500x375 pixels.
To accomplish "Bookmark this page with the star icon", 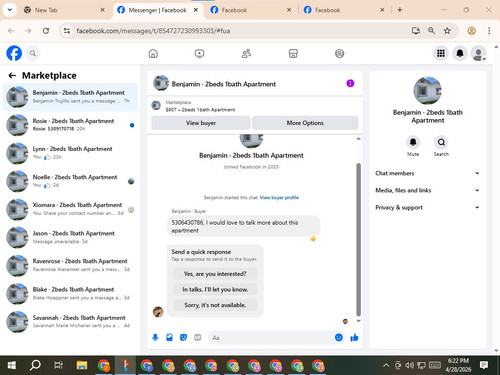I will point(447,31).
